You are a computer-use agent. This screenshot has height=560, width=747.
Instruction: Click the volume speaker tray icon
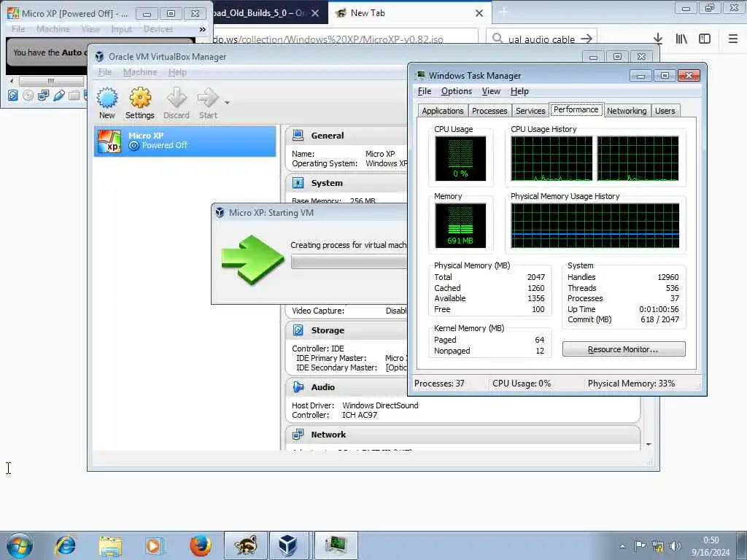tap(675, 545)
